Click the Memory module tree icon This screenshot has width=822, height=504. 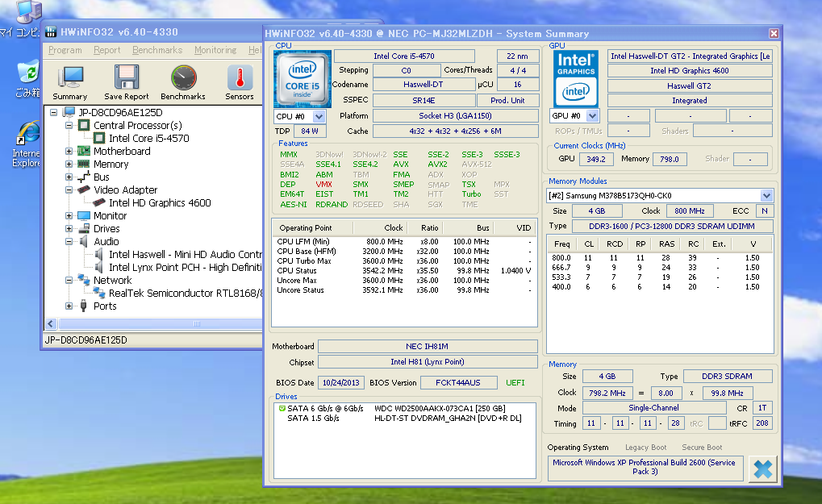[x=84, y=164]
